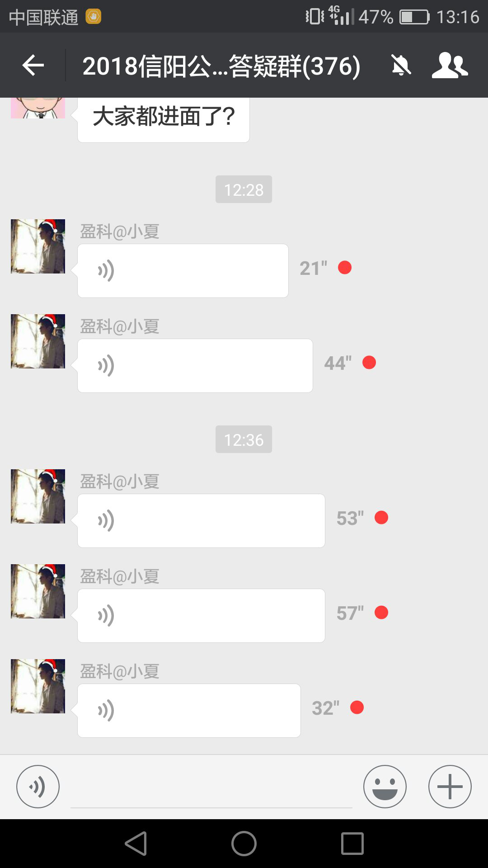Tap 盈科@小夏 avatar beside 21-second message

pos(38,246)
